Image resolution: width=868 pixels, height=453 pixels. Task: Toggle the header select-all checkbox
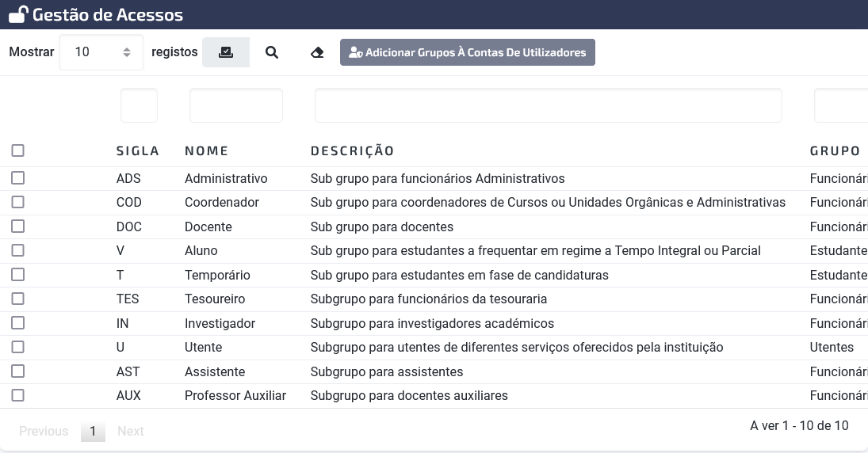point(17,150)
